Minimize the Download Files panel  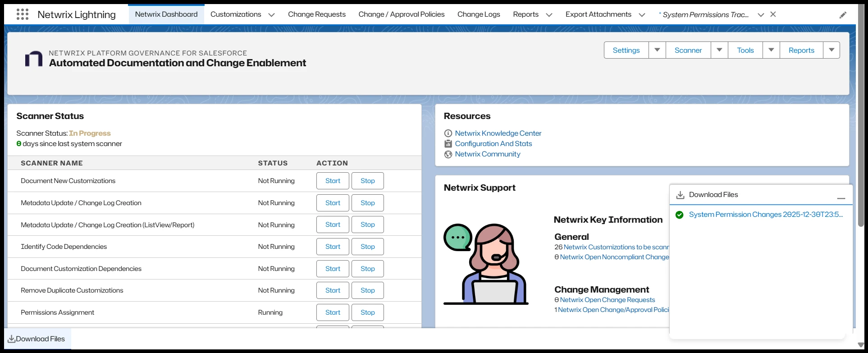[841, 196]
